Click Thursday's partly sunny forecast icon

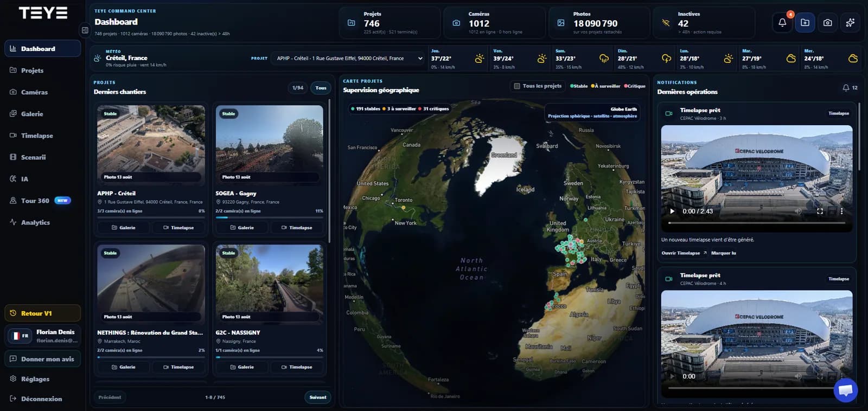click(480, 59)
